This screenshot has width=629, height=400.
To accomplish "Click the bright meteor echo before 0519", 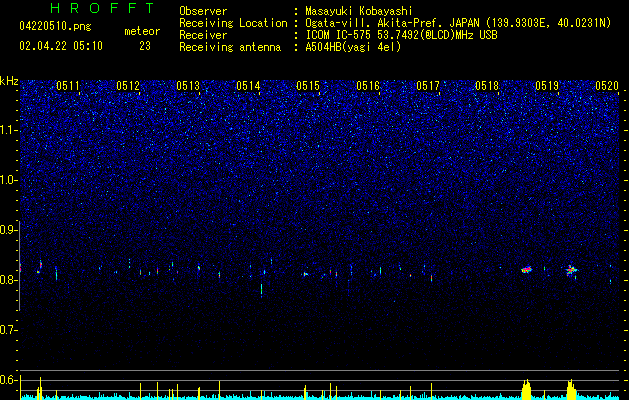I will 526,270.
